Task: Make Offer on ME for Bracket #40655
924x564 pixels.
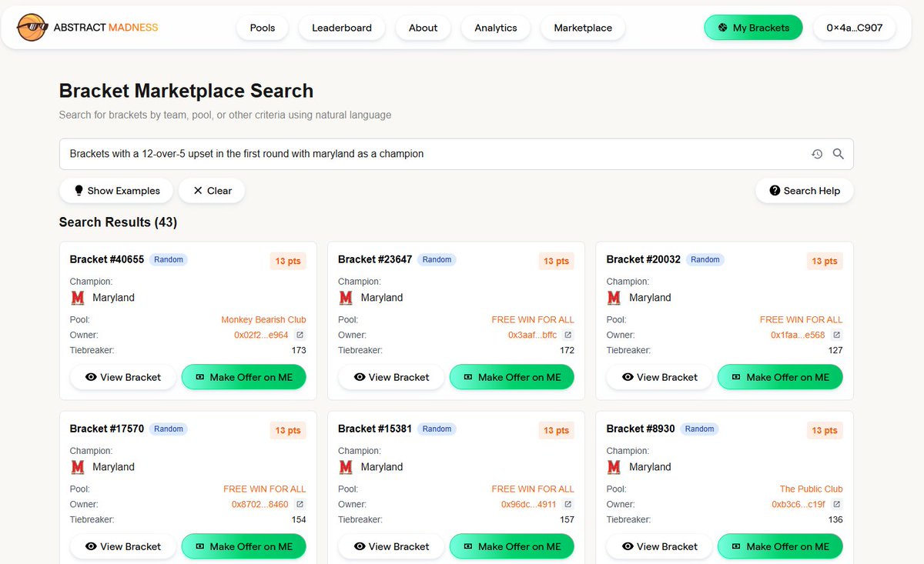Action: [243, 377]
